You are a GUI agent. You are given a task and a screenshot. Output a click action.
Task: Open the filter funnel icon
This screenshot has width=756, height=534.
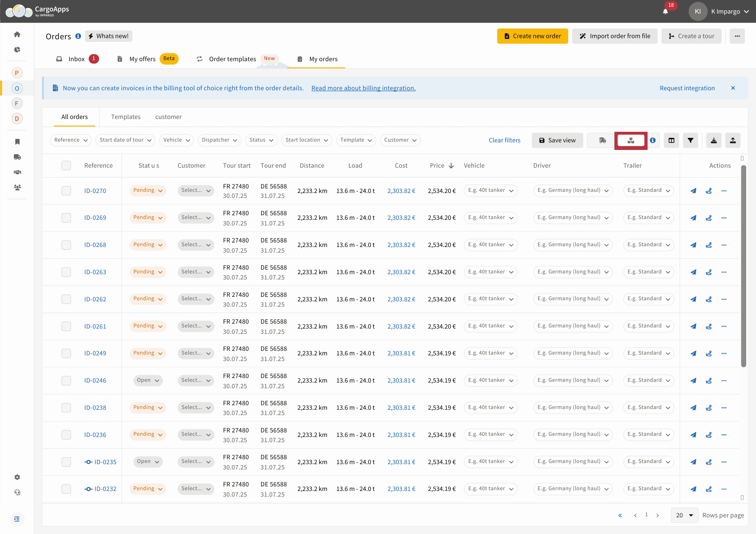coord(690,140)
